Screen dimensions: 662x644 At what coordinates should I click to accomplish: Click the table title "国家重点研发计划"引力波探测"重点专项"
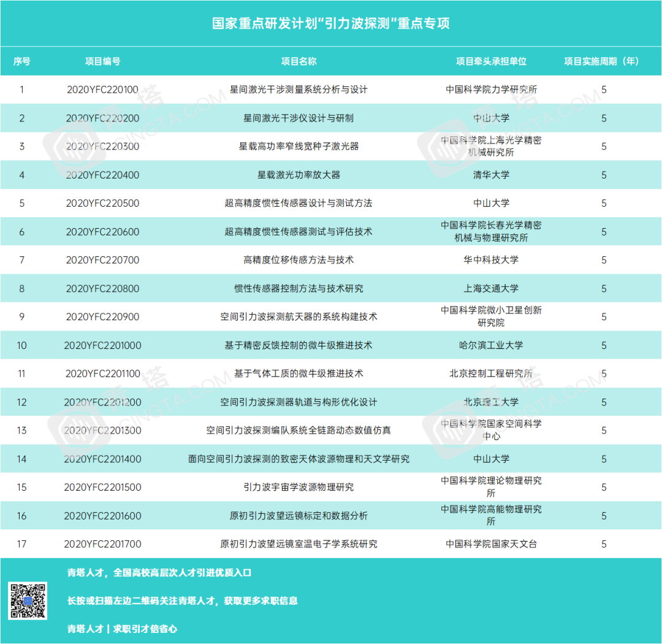click(x=330, y=23)
